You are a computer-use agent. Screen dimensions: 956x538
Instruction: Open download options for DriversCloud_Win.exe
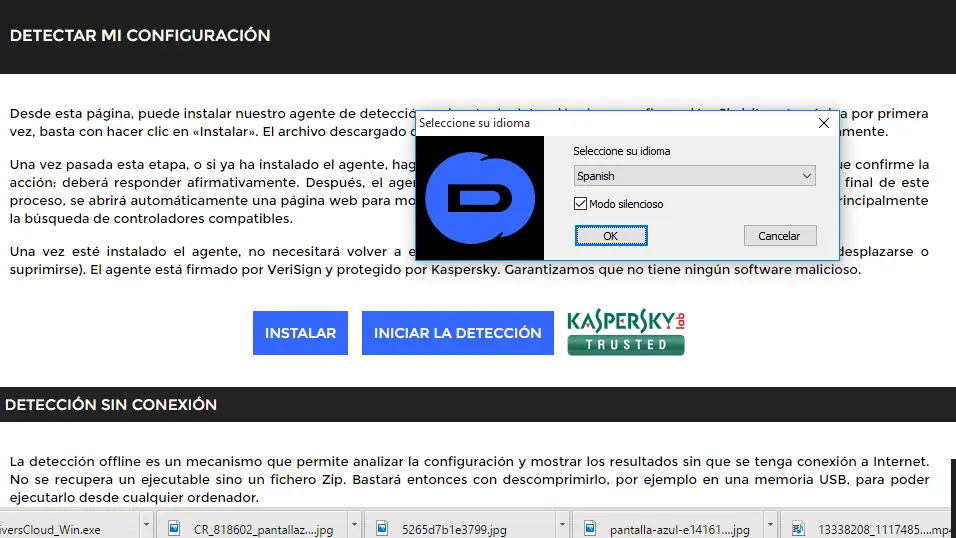point(146,525)
